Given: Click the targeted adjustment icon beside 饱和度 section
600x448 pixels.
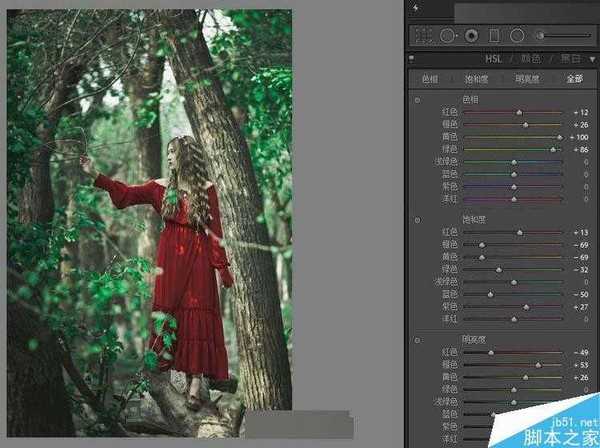Looking at the screenshot, I should (x=417, y=218).
